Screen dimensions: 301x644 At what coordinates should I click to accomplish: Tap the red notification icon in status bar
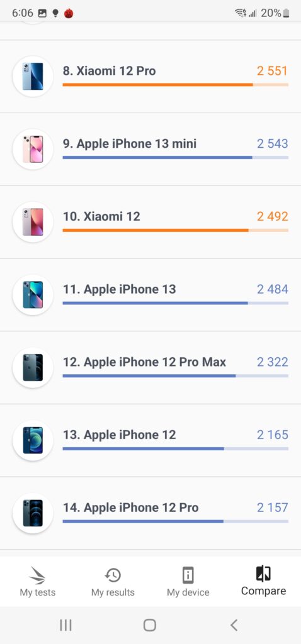[69, 14]
